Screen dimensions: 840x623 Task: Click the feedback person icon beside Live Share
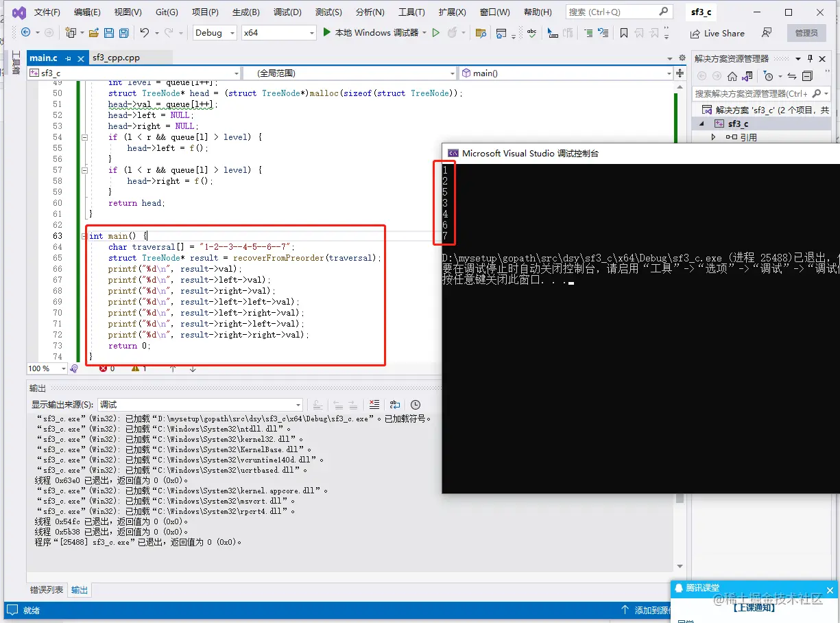coord(767,33)
